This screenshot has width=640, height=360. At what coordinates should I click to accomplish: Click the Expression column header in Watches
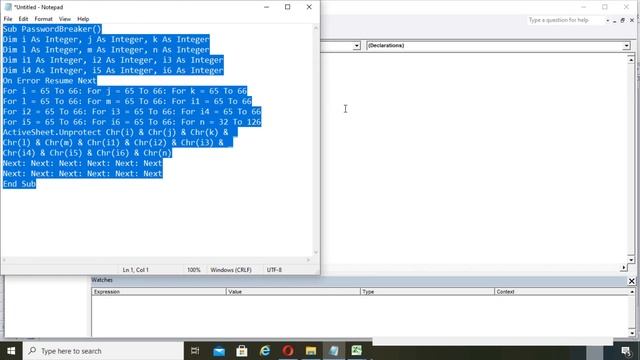tap(159, 291)
